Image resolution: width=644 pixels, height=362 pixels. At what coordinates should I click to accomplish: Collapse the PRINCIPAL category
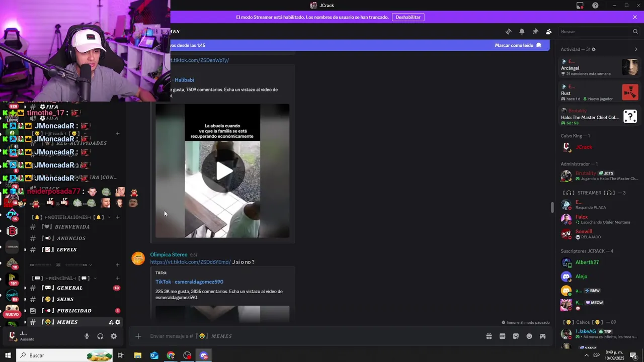(x=64, y=278)
